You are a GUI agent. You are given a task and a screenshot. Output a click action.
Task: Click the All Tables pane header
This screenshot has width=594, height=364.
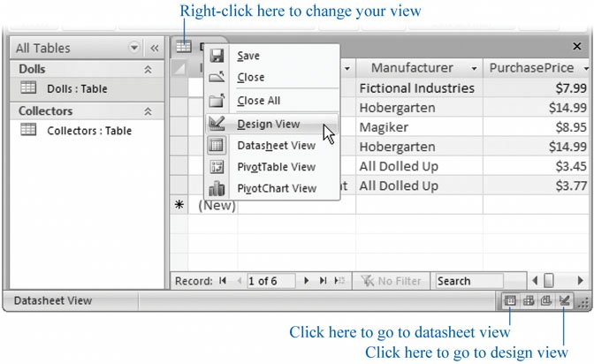[88, 48]
